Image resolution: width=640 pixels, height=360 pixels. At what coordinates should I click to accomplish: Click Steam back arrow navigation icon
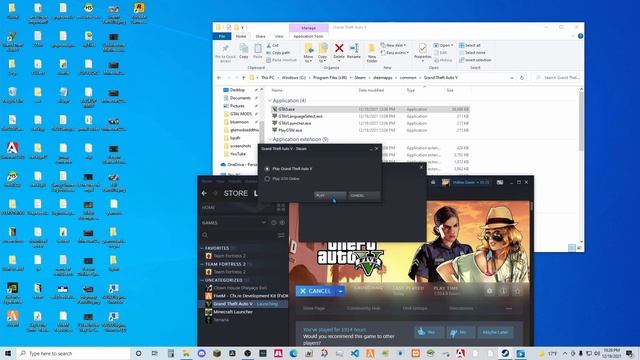[204, 193]
